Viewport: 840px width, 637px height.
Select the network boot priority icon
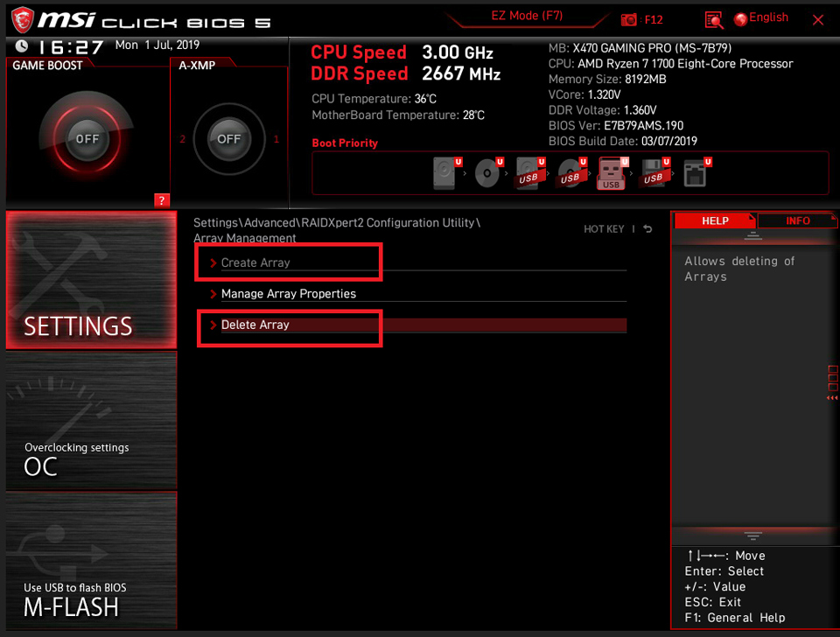coord(696,173)
